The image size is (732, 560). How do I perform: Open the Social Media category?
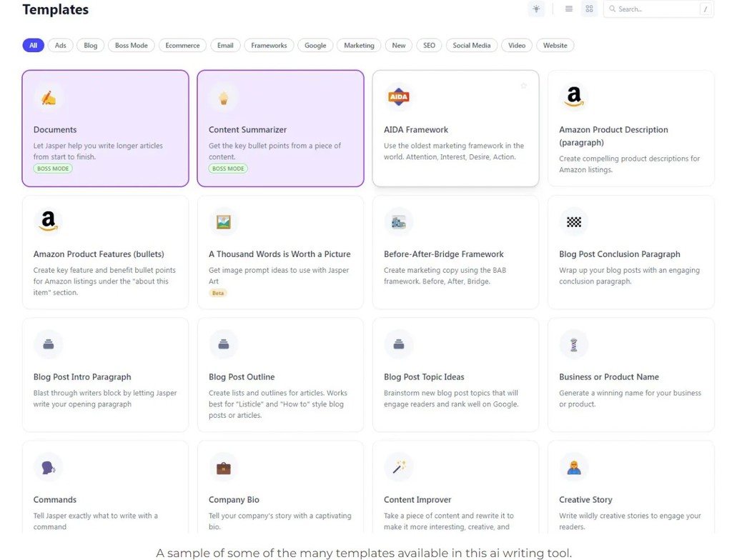tap(471, 45)
